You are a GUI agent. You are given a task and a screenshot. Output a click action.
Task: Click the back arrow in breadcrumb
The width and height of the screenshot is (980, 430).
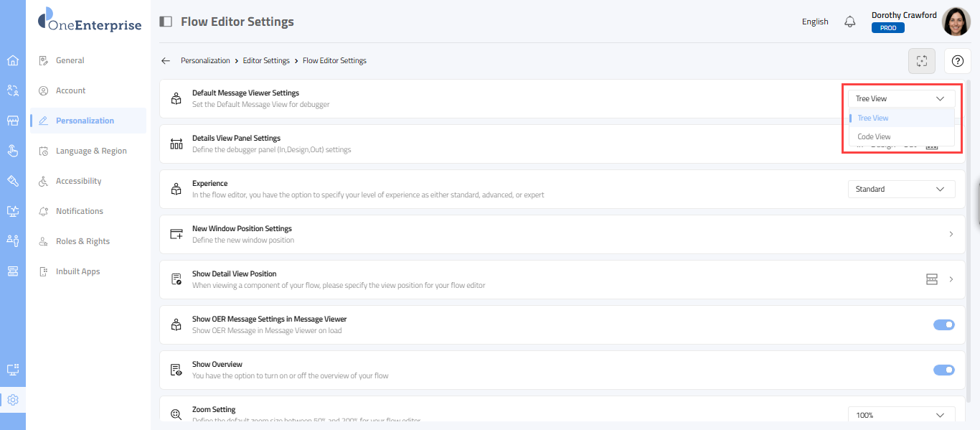tap(166, 61)
